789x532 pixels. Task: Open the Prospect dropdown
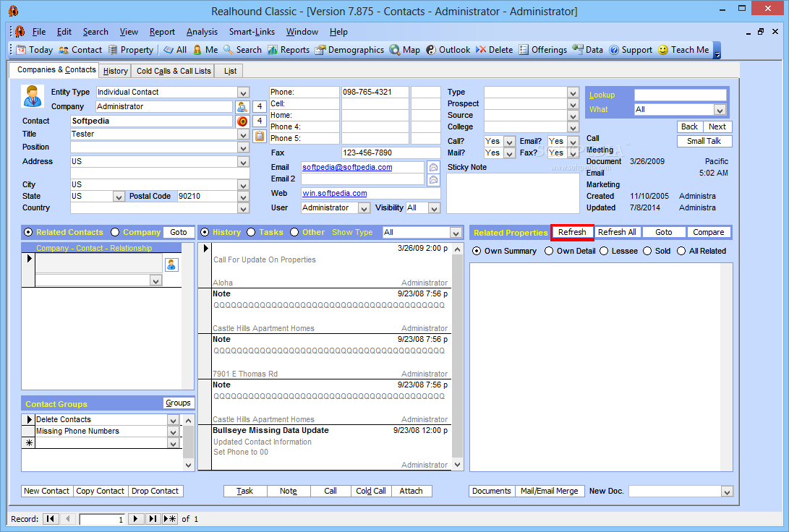pyautogui.click(x=573, y=104)
